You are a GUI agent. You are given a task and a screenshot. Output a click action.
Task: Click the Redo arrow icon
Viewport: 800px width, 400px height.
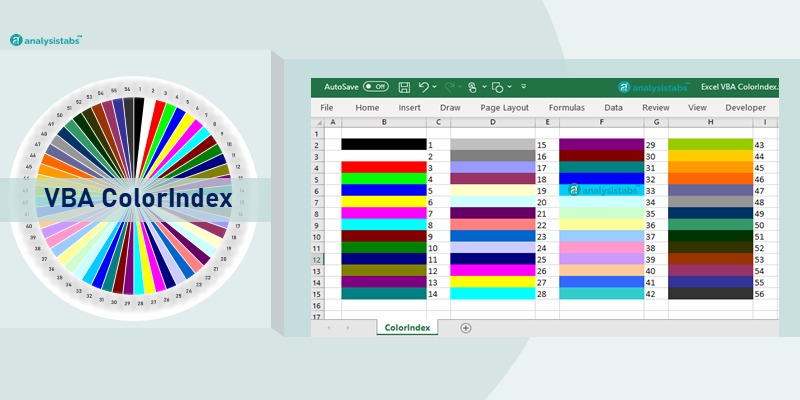[x=449, y=87]
